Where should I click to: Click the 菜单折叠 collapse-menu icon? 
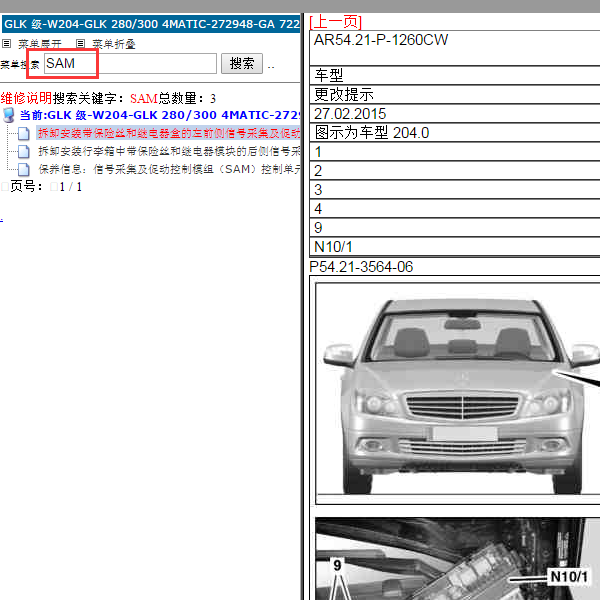tap(80, 44)
